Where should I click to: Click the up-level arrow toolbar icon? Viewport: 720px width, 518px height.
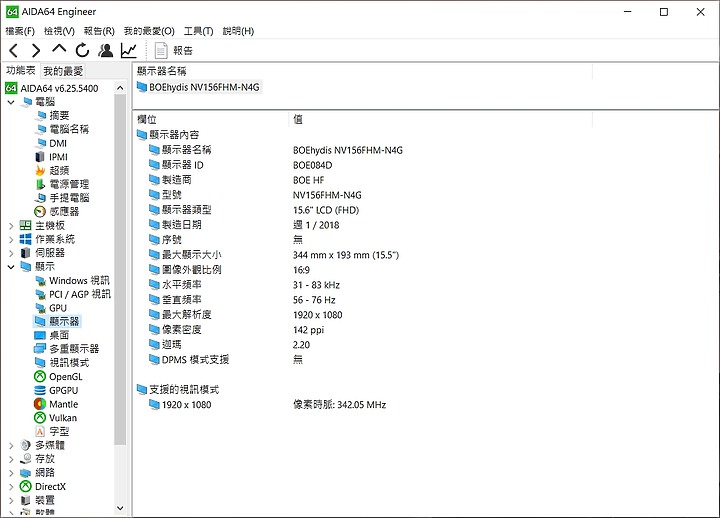(x=59, y=49)
